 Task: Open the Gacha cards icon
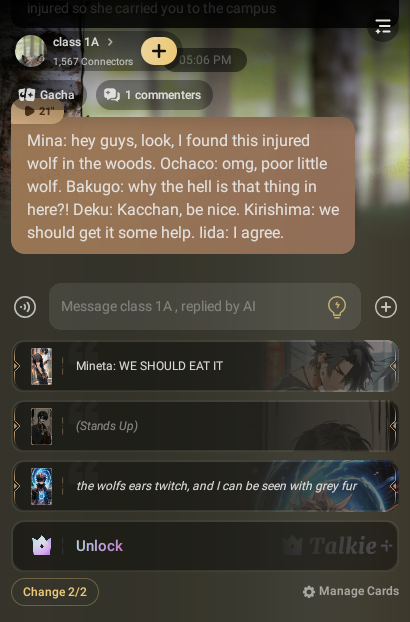coord(27,95)
